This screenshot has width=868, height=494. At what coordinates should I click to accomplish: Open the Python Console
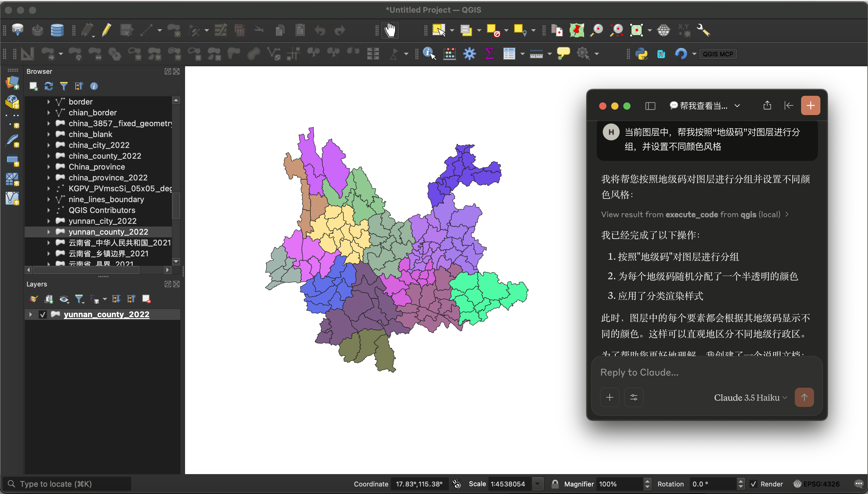[642, 54]
